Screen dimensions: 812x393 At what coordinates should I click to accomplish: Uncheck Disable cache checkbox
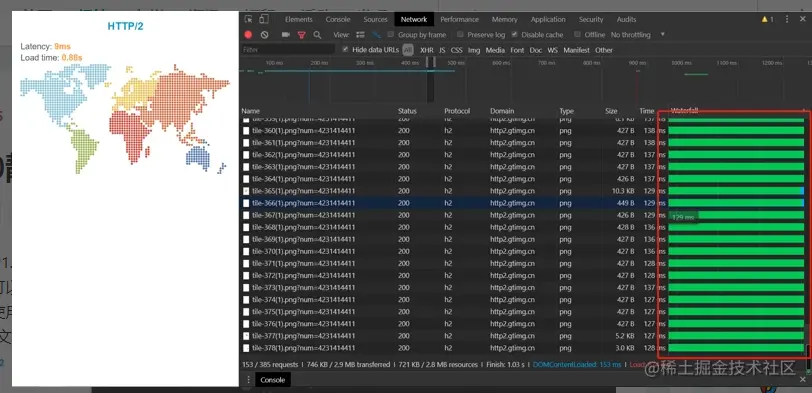point(514,34)
